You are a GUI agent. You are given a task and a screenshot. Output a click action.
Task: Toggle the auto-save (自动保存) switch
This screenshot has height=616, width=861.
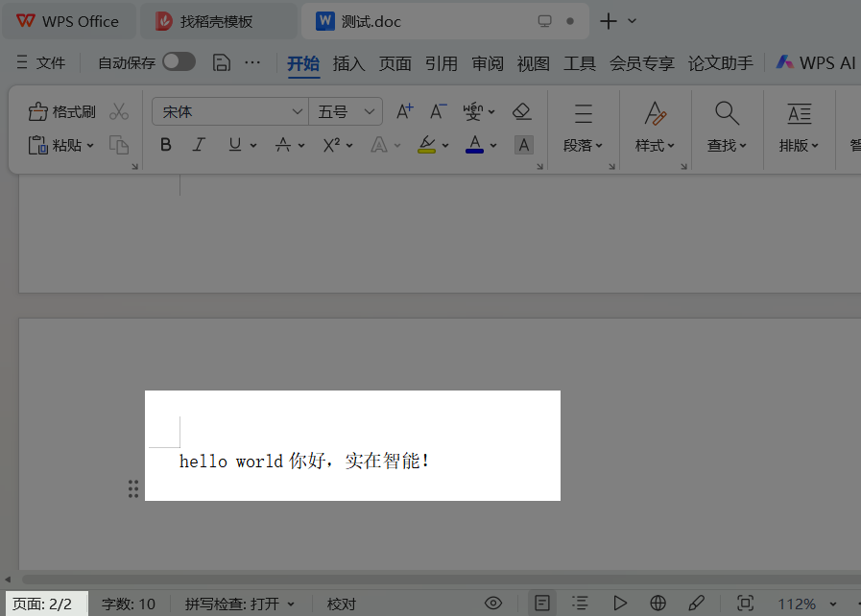[x=179, y=62]
